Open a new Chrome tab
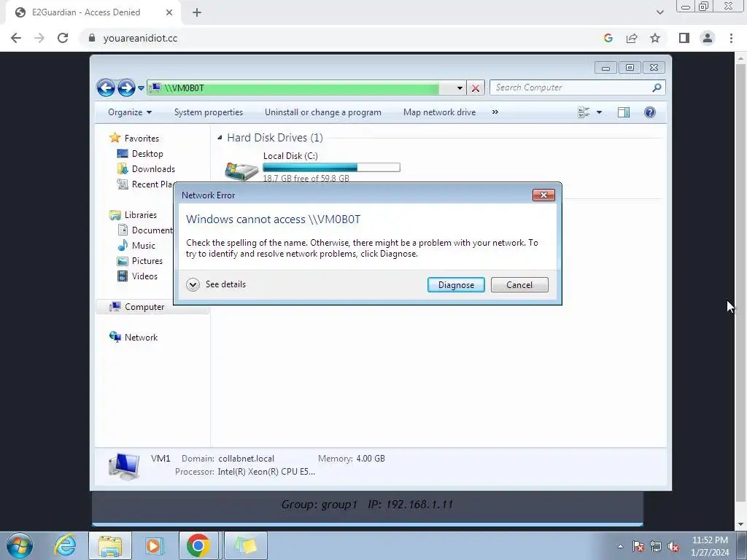The image size is (747, 560). [x=197, y=12]
